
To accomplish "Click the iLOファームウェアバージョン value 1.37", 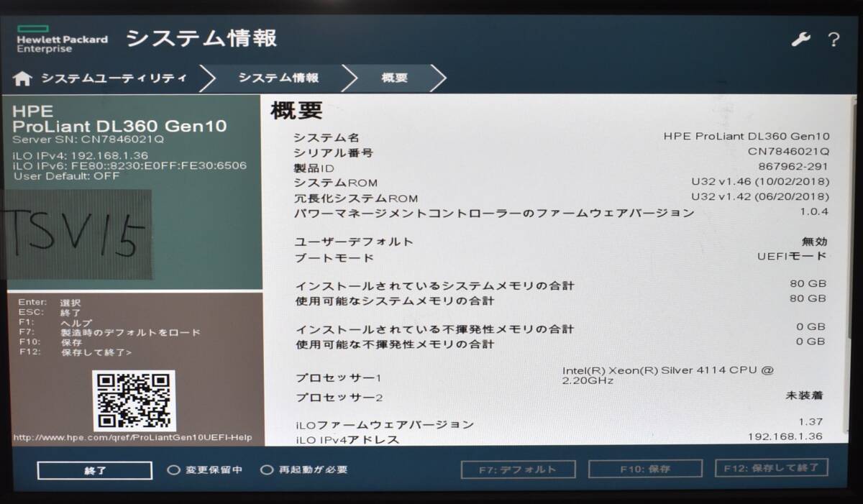I will coord(811,422).
